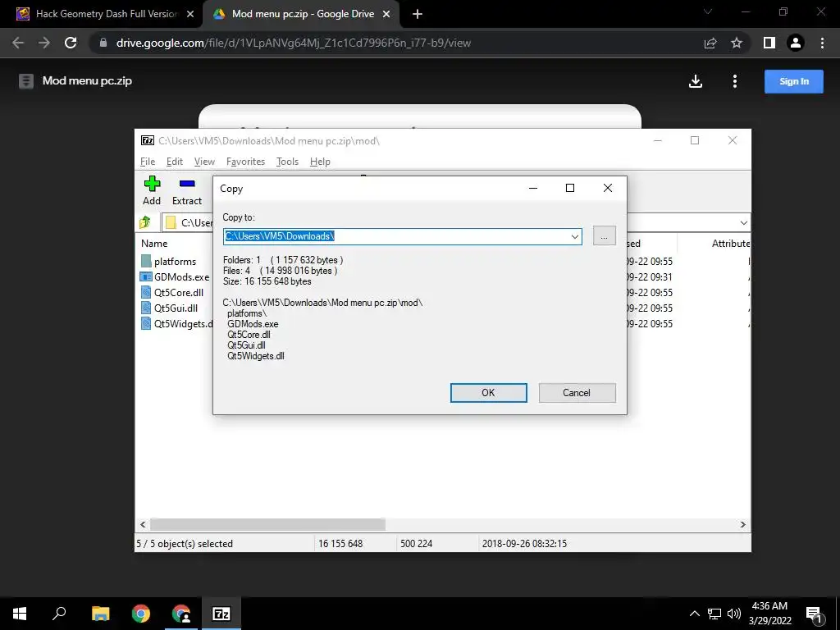
Task: Click the up-folder arrow icon in 7-Zip
Action: [x=145, y=222]
